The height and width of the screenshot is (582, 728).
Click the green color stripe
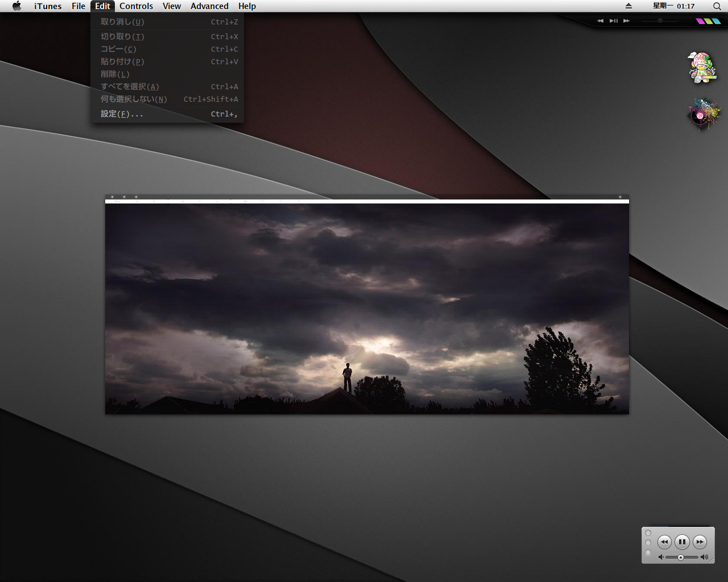[709, 21]
